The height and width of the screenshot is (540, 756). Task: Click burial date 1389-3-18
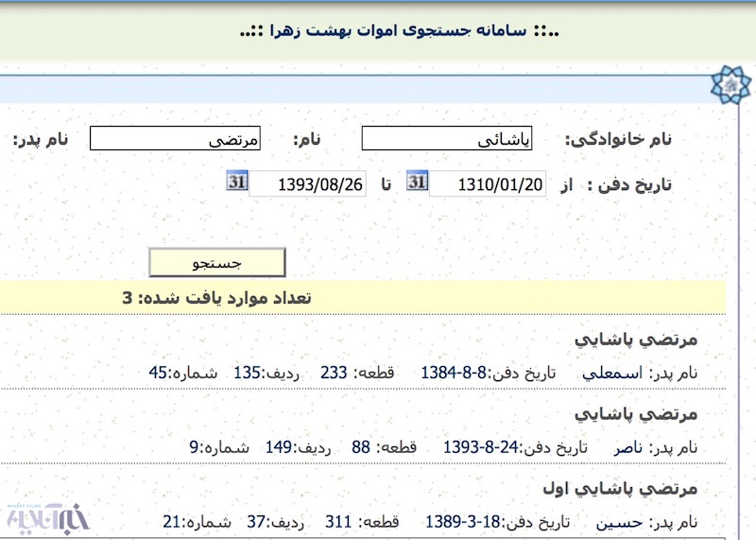463,522
